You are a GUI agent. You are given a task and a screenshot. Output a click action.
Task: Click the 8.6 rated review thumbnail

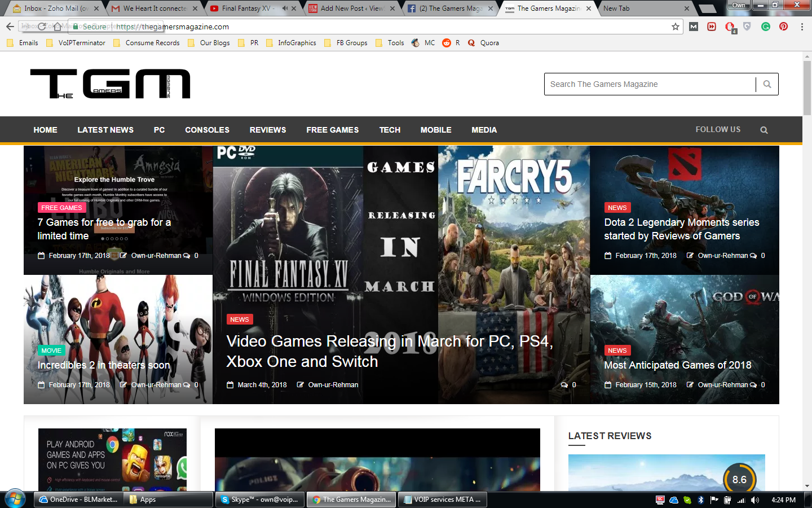coord(667,472)
